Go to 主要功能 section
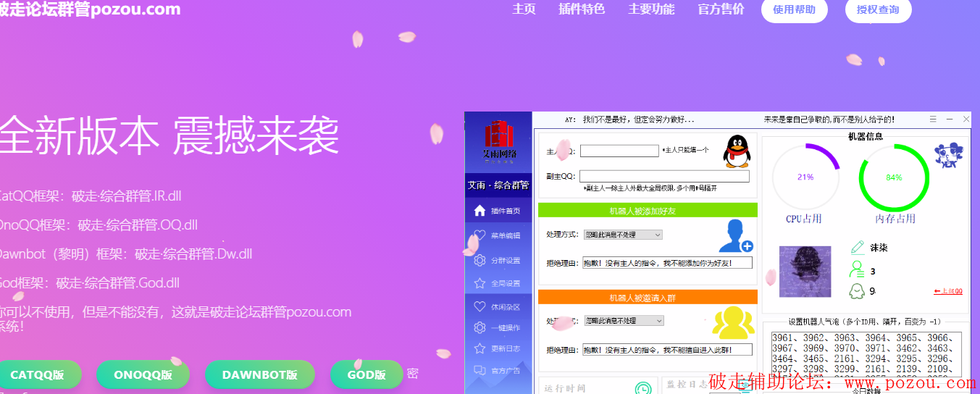 pos(651,9)
